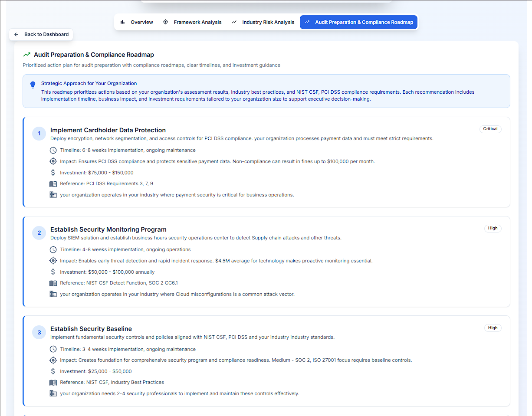
Task: Click the Back to Dashboard button
Action: pos(41,34)
